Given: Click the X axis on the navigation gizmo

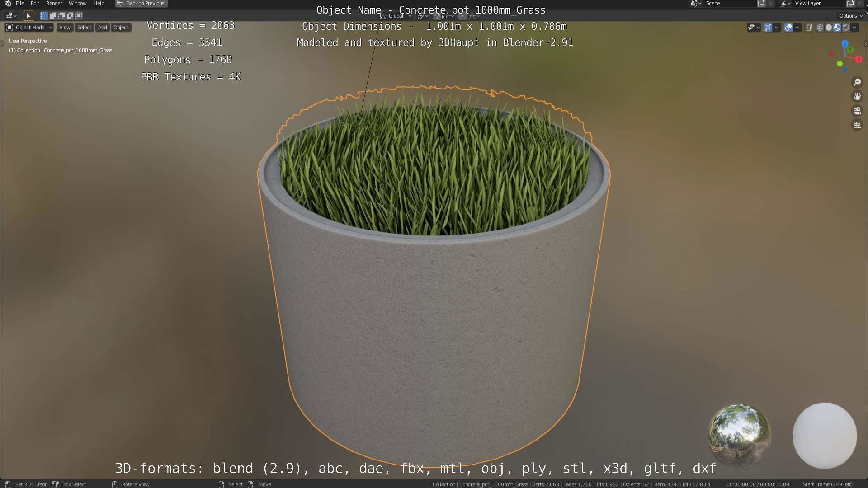Looking at the screenshot, I should coord(859,59).
